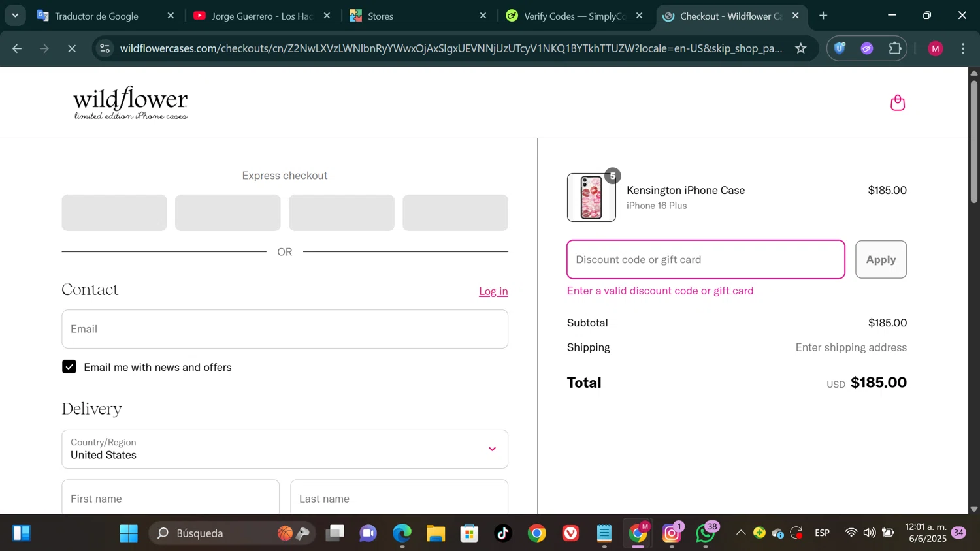Uncheck Email me with news and offers
980x551 pixels.
[x=69, y=367]
